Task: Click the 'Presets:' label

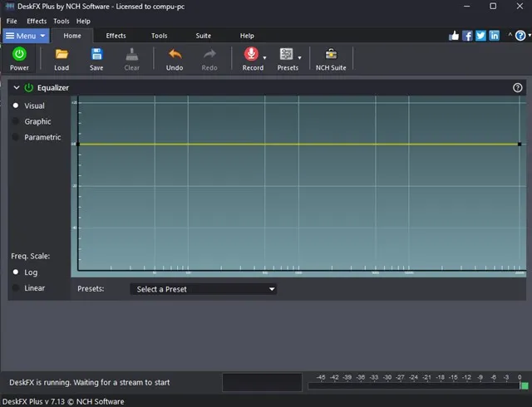Action: 91,288
